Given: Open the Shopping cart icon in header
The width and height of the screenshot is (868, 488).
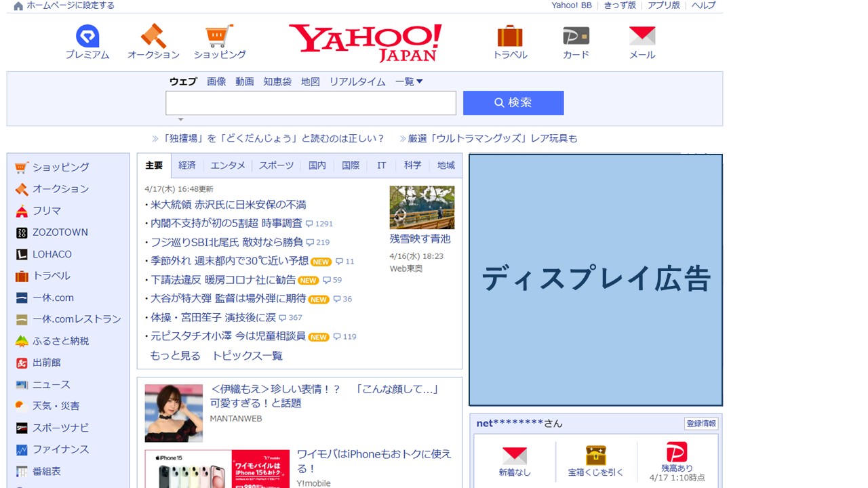Looking at the screenshot, I should point(220,36).
